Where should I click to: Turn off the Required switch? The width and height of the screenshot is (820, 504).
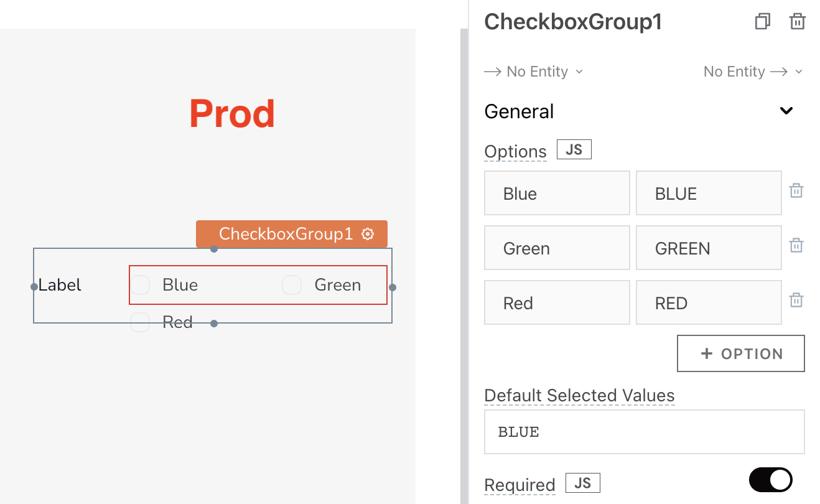(x=770, y=480)
